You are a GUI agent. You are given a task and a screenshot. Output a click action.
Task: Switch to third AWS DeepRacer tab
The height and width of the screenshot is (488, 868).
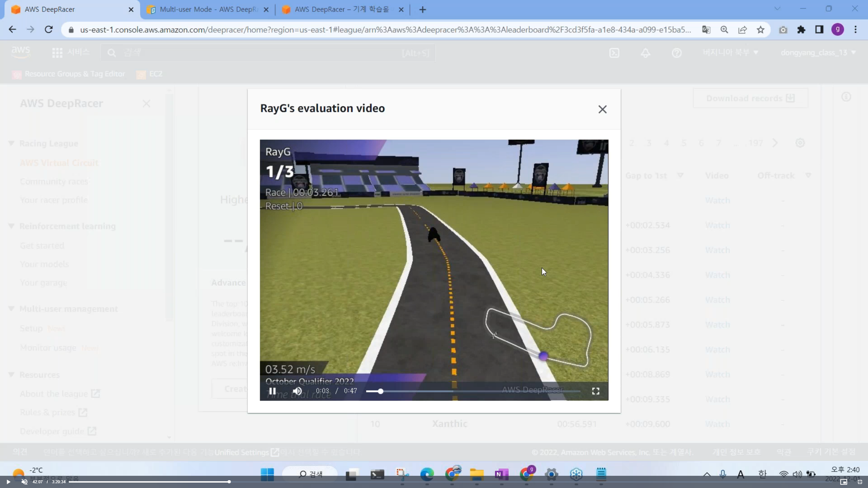342,9
